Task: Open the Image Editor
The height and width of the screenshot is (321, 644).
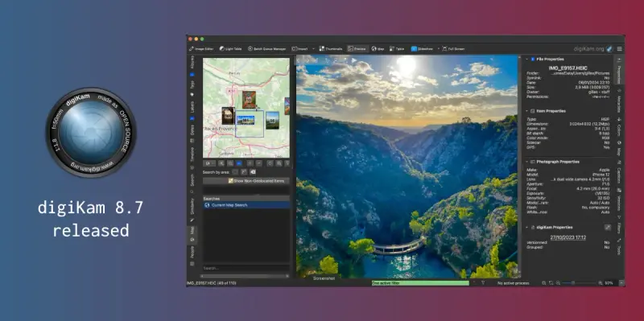Action: [200, 49]
